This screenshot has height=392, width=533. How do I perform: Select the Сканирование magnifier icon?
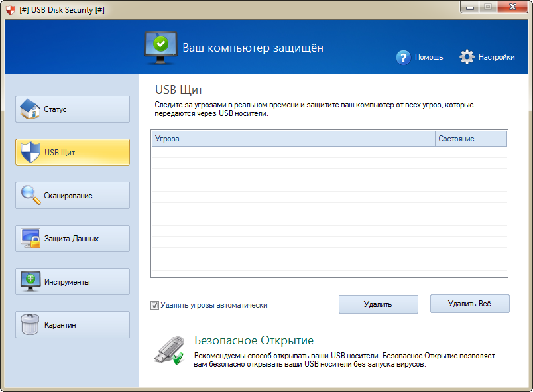coord(30,195)
